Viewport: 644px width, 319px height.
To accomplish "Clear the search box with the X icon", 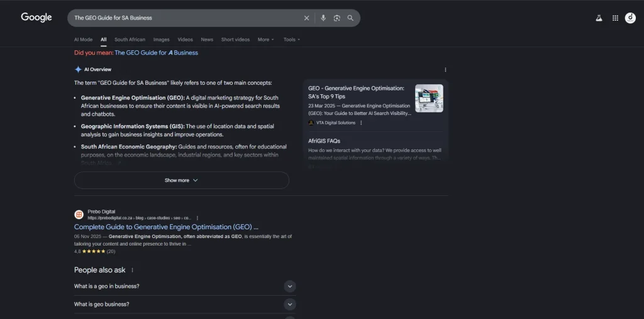I will [306, 18].
